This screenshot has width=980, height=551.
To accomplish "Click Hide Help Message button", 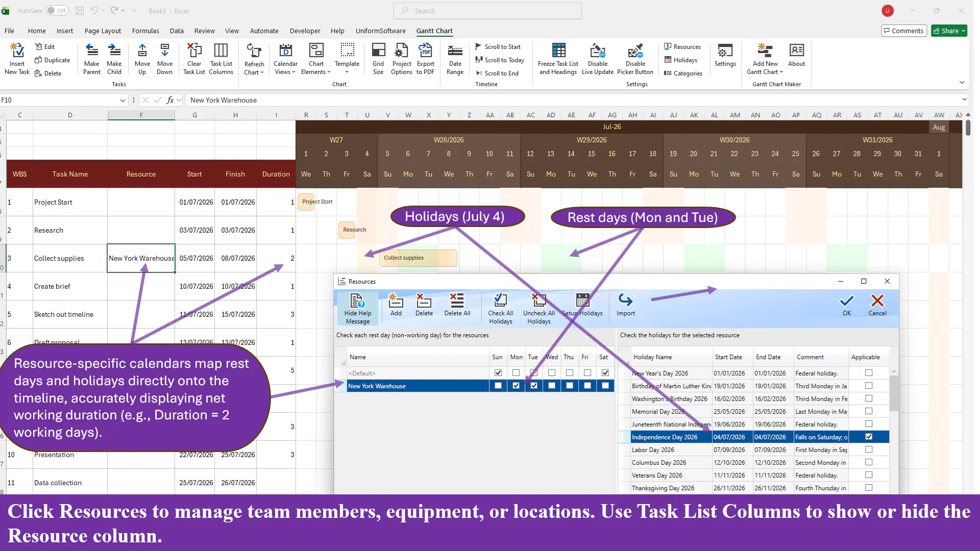I will pos(357,309).
